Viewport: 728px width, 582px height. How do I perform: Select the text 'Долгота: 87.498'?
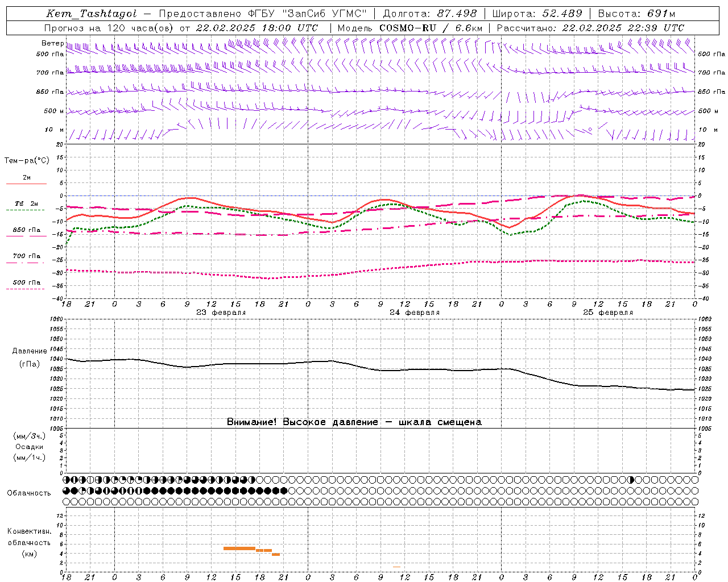[431, 14]
